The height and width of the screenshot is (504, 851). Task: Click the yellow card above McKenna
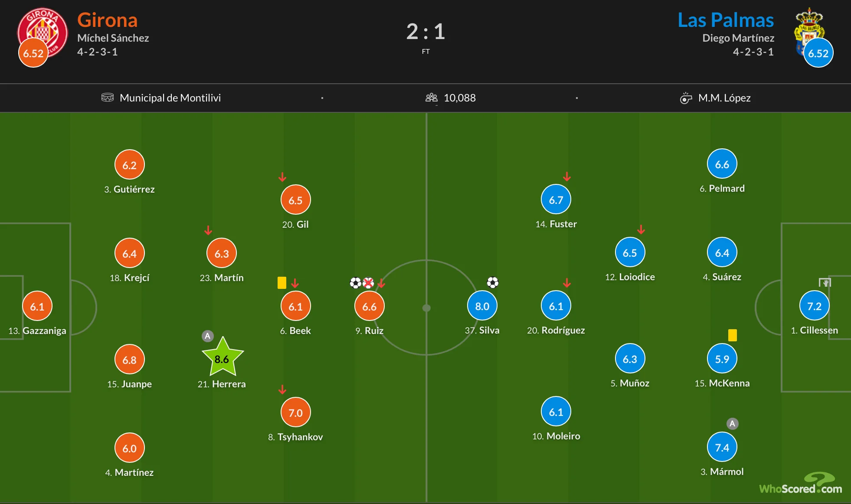coord(733,335)
